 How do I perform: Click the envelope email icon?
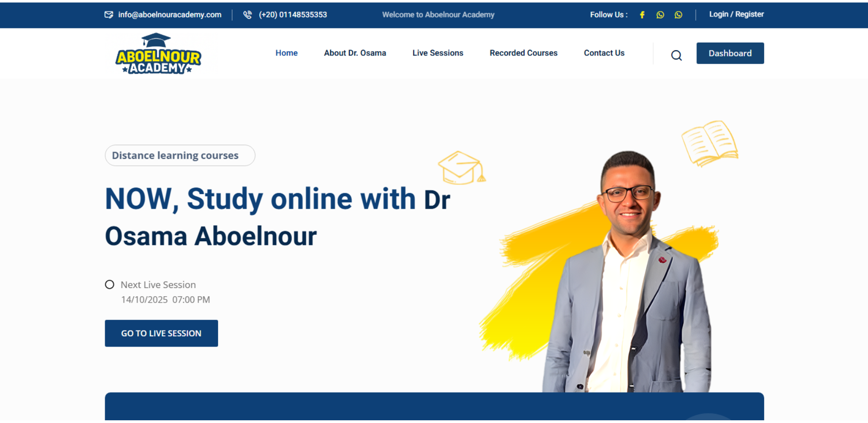[x=109, y=15]
